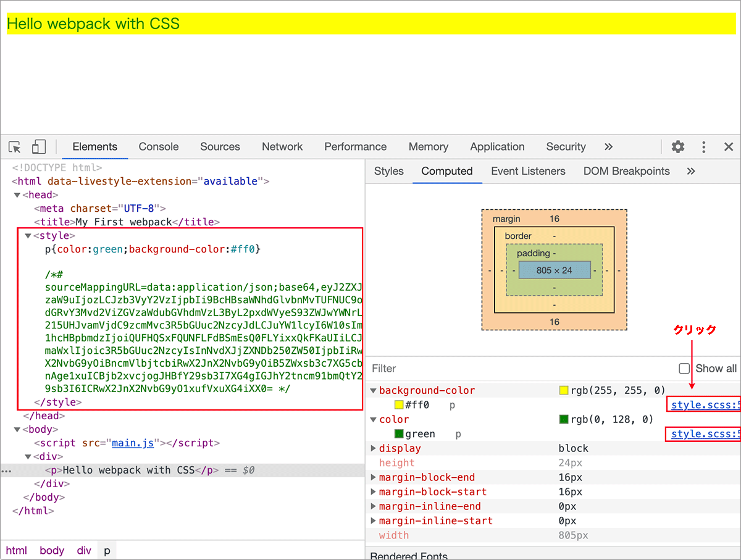
Task: Click the dots menu beside selected p row
Action: pos(6,471)
